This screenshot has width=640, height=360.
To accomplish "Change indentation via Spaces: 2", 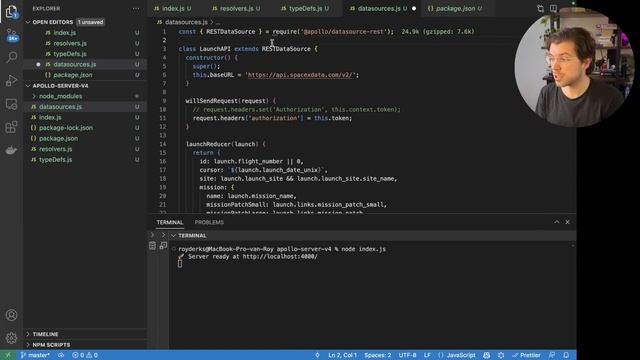I will tap(378, 355).
